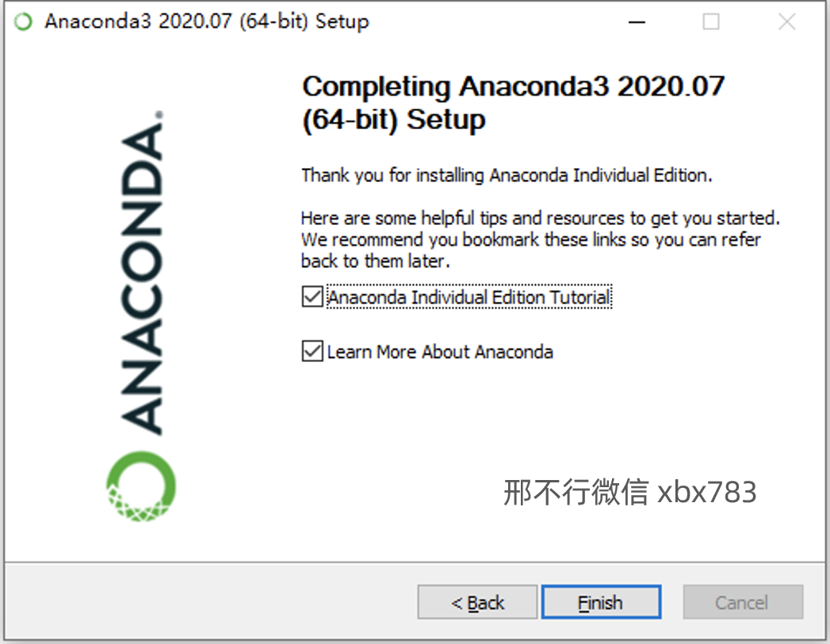Uncheck Anaconda Individual Edition Tutorial checkbox

(312, 296)
